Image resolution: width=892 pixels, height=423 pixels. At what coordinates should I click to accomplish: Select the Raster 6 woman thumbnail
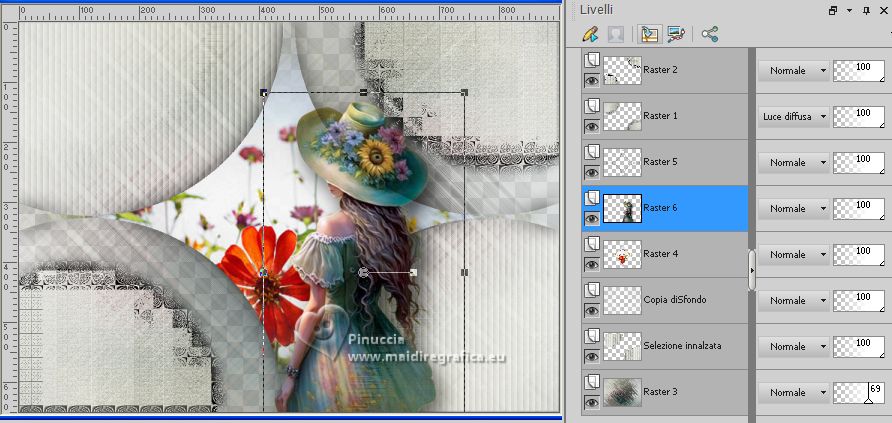click(x=622, y=209)
